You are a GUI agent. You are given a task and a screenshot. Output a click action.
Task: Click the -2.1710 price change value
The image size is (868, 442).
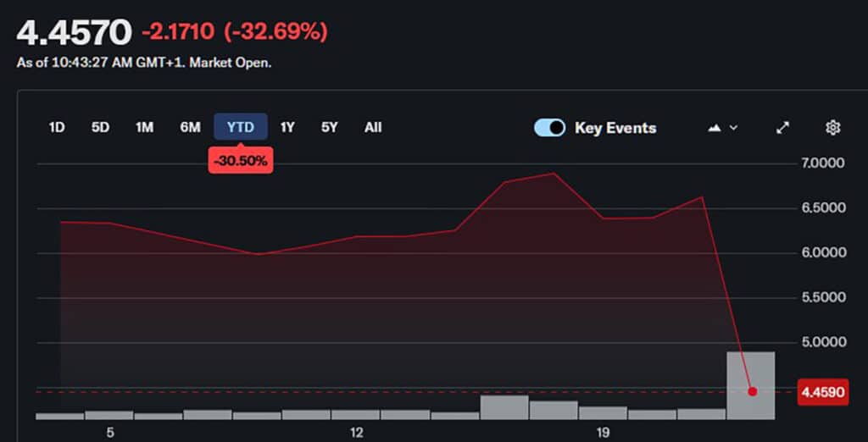tap(178, 32)
